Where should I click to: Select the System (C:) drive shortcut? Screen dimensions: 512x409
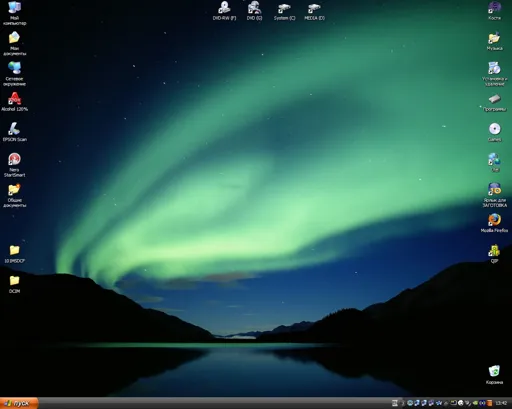(284, 12)
